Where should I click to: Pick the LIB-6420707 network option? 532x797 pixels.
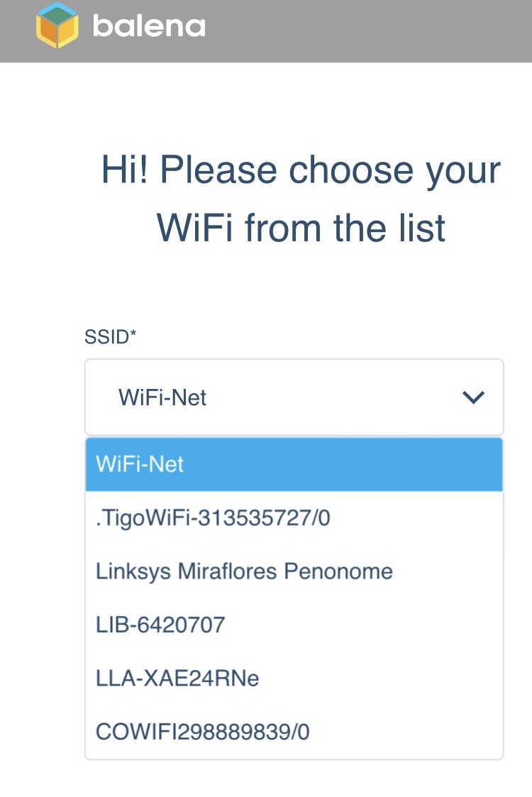click(160, 625)
